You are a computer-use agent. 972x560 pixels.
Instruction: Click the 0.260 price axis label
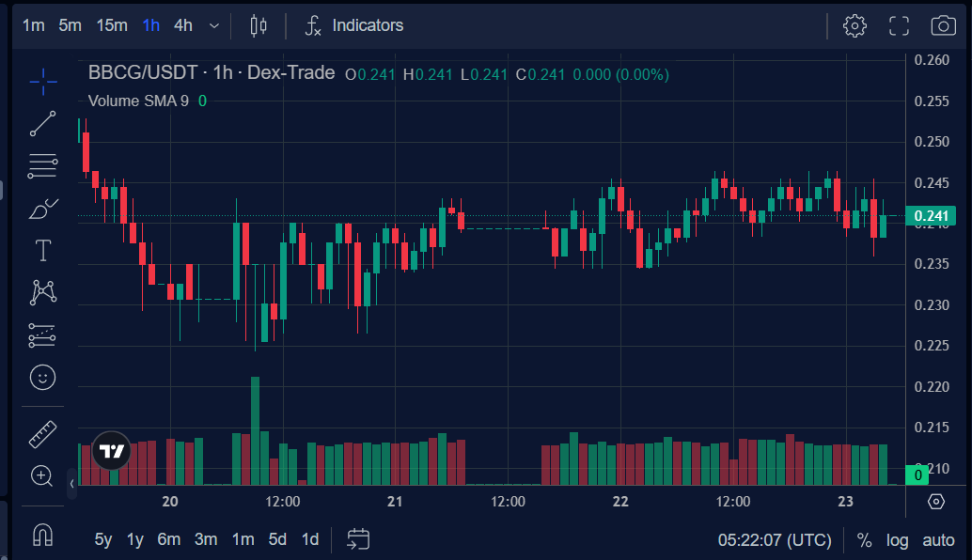(x=932, y=60)
